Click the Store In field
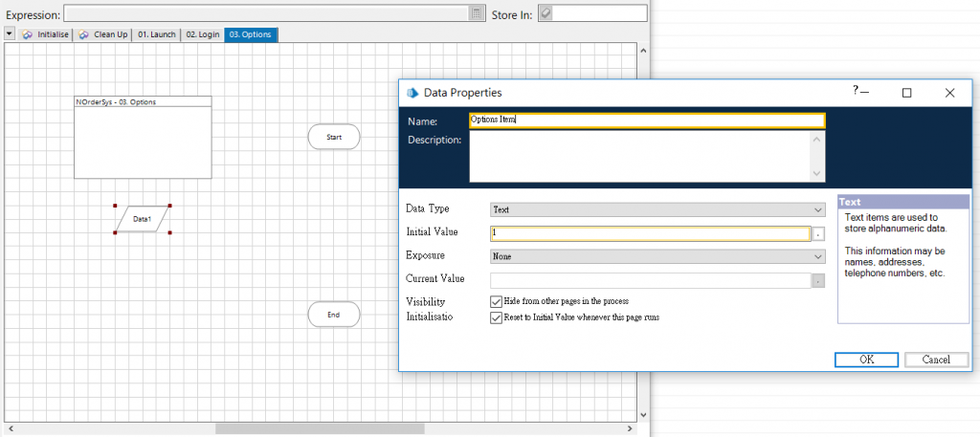980x437 pixels. coord(600,13)
